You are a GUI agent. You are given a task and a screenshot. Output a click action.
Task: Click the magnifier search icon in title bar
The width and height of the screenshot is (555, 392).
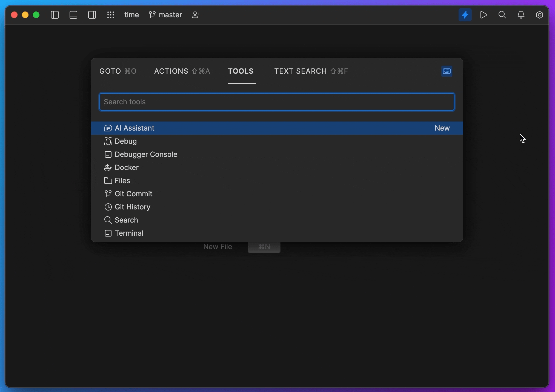tap(502, 15)
